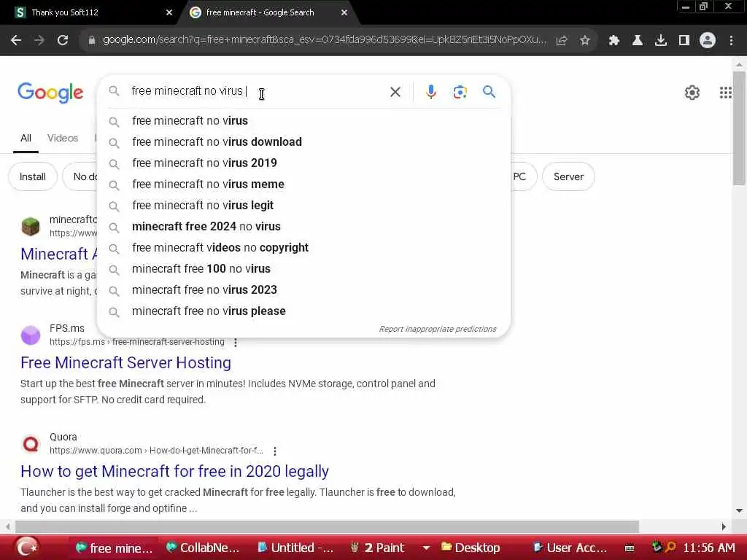Choose suggestion 'free minecraft no virus 2019'
This screenshot has height=560, width=747.
pos(303,163)
